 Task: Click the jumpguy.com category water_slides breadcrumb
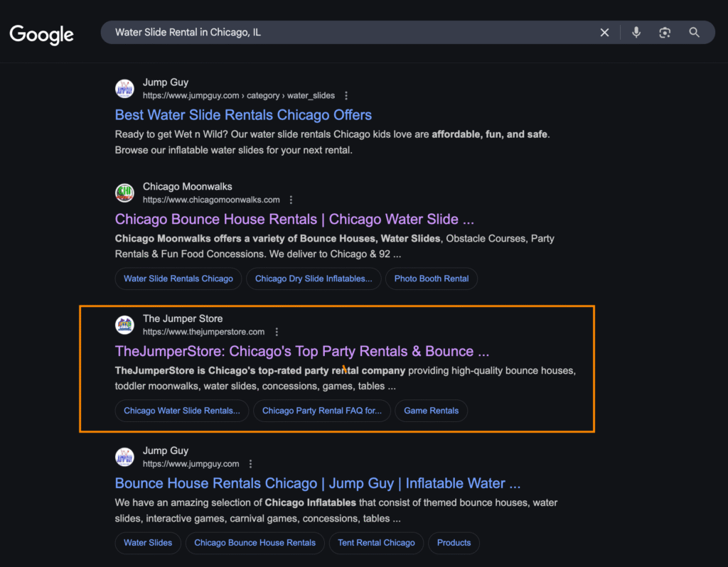[239, 96]
